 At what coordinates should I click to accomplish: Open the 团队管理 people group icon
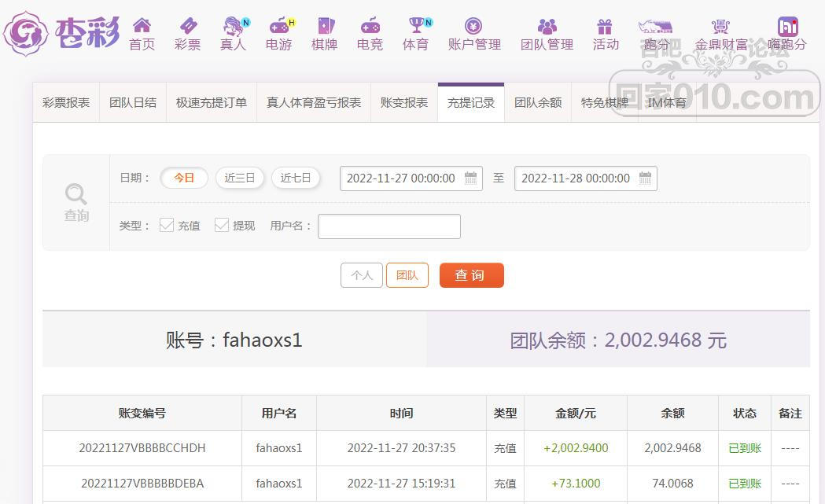point(547,25)
